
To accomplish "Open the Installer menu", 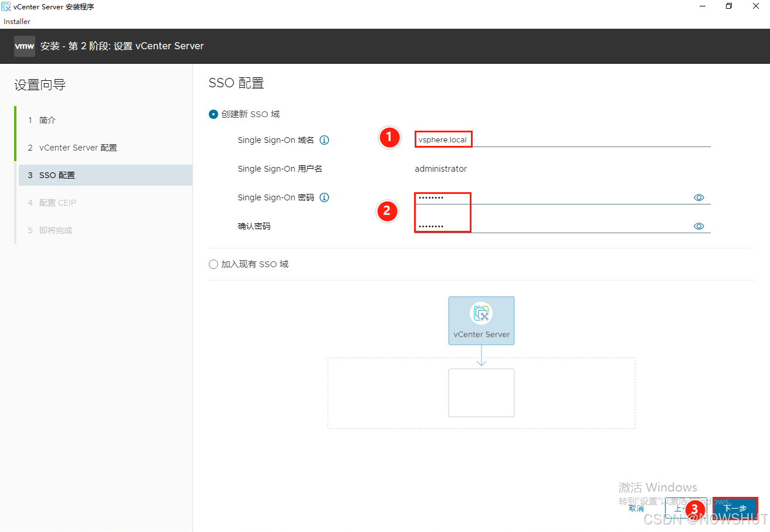I will 17,22.
